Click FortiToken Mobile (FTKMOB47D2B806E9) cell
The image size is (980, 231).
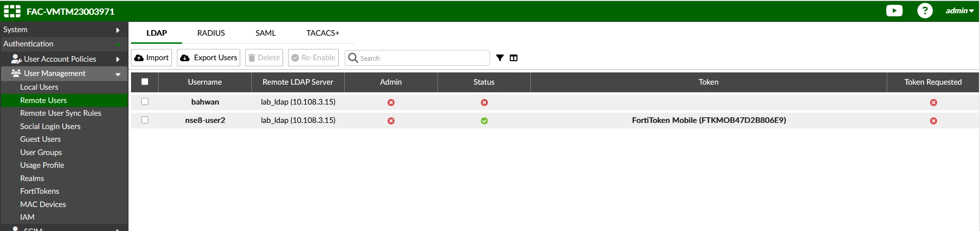coord(709,120)
